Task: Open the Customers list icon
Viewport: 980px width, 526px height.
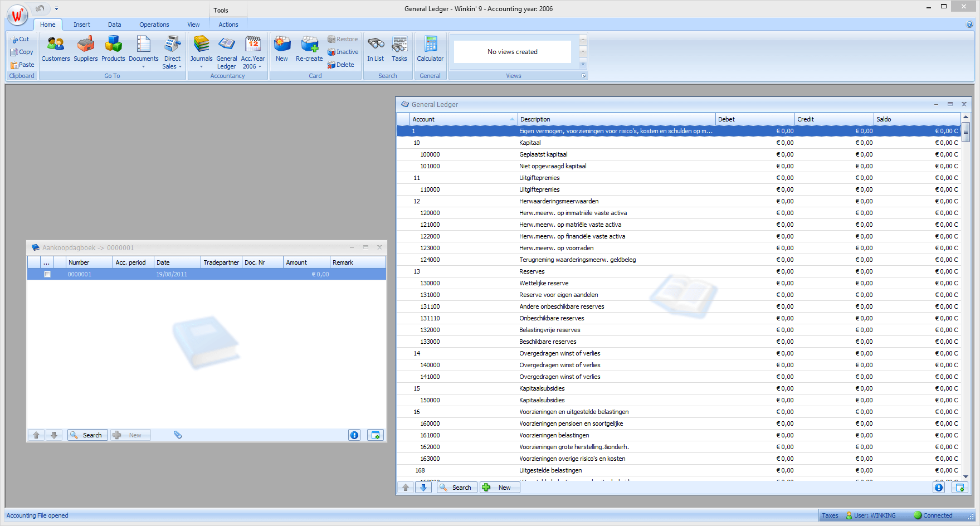Action: [56, 45]
